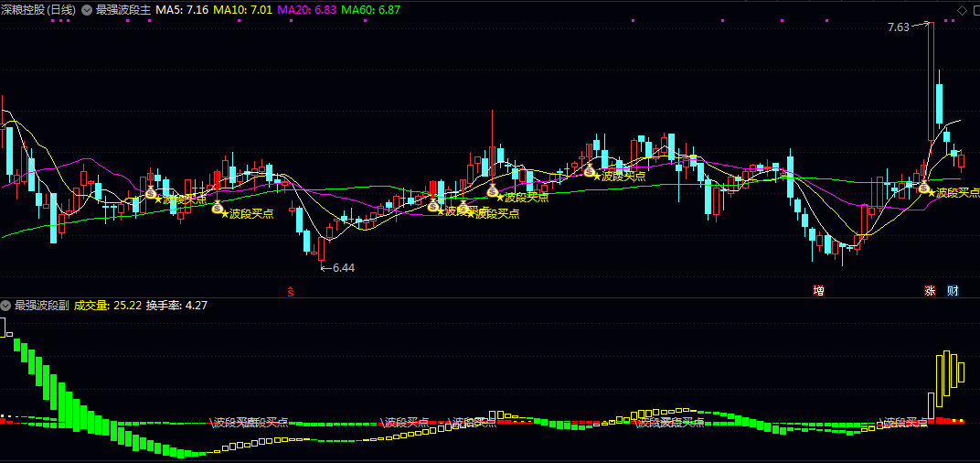980x463 pixels.
Task: Open the 增 event marker
Action: (x=818, y=291)
